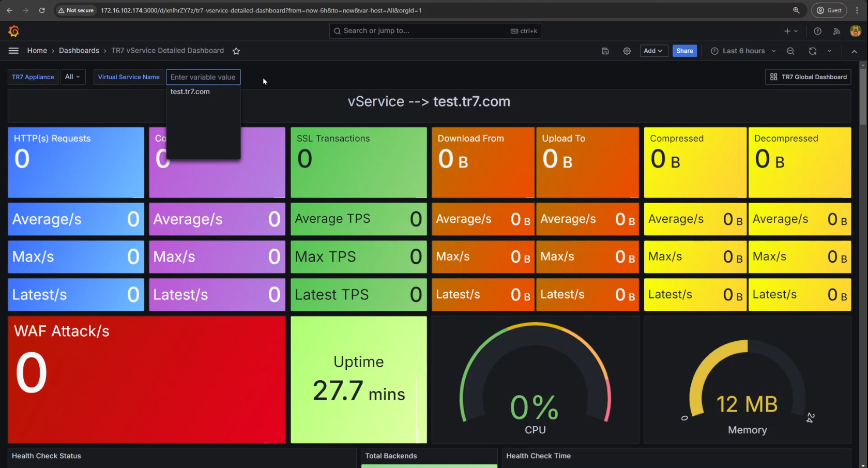This screenshot has width=868, height=468.
Task: Open the Dashboards breadcrumb link
Action: tap(79, 51)
